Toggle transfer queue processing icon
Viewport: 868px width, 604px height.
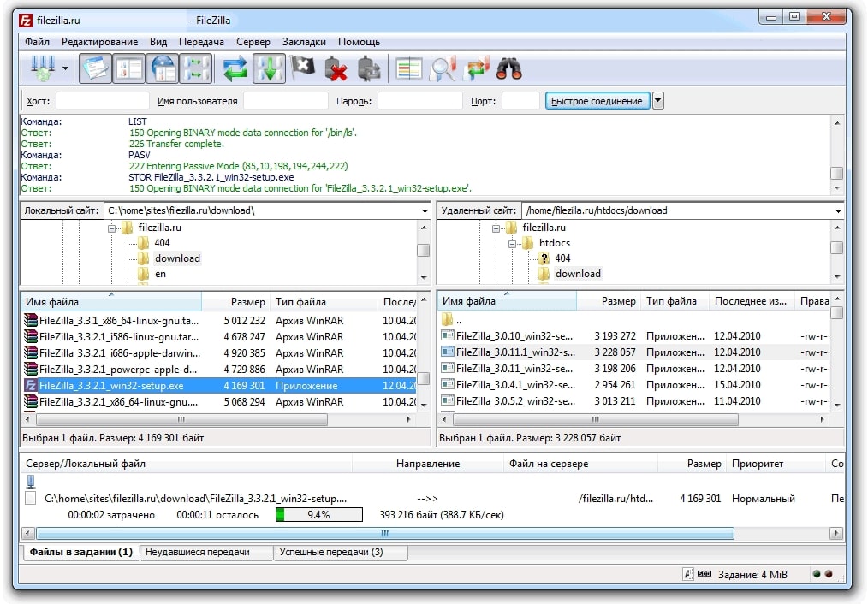click(270, 68)
